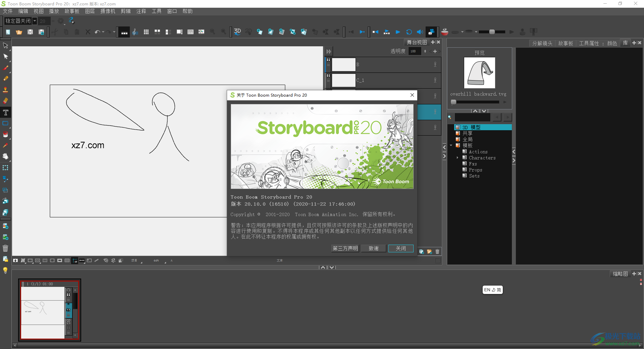
Task: Collapse the layer list with double-arrow button
Action: click(x=329, y=51)
